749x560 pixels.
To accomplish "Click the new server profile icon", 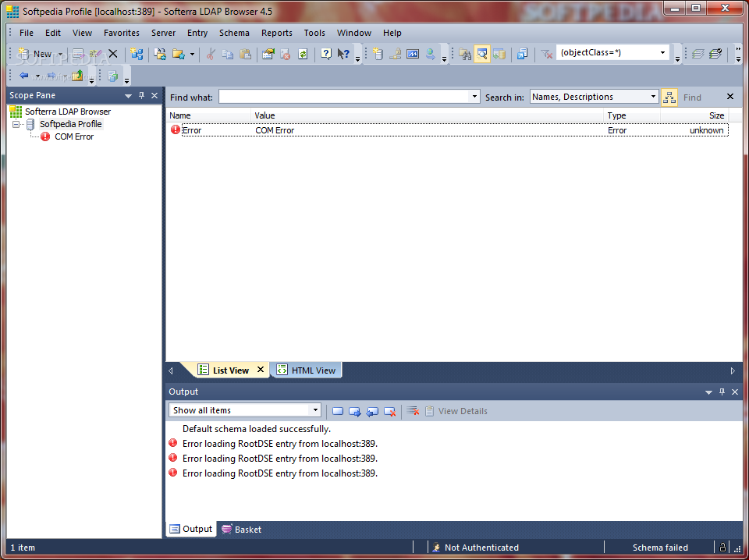I will (378, 54).
